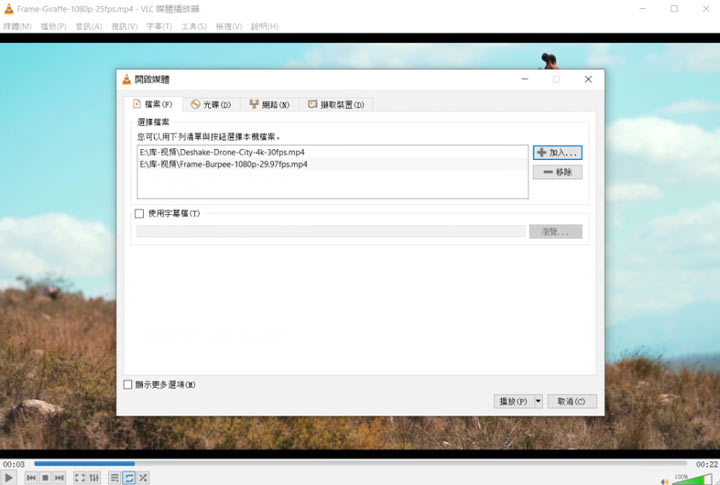This screenshot has width=720, height=485.
Task: Click the subtitle file path field
Action: click(x=331, y=231)
